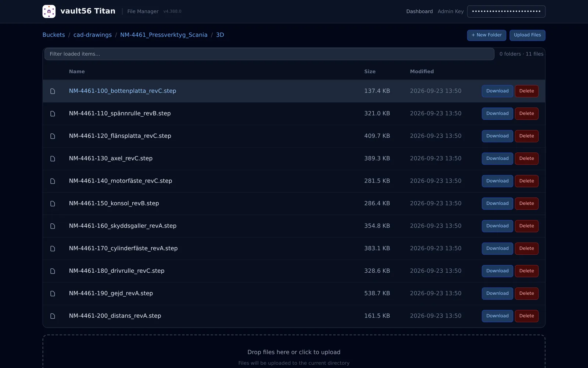Delete NM-4461-130_axel_revC.step file
This screenshot has width=588, height=368.
click(527, 158)
